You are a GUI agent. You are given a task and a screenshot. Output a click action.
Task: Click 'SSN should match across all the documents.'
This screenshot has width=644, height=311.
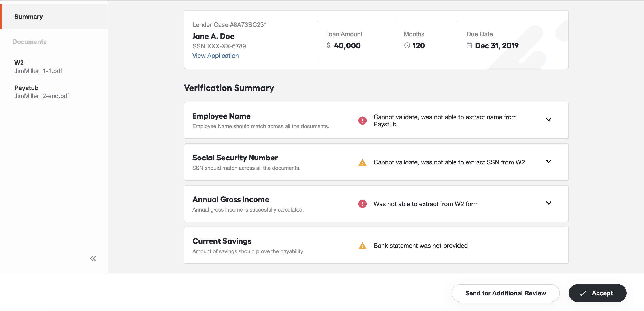coord(246,168)
